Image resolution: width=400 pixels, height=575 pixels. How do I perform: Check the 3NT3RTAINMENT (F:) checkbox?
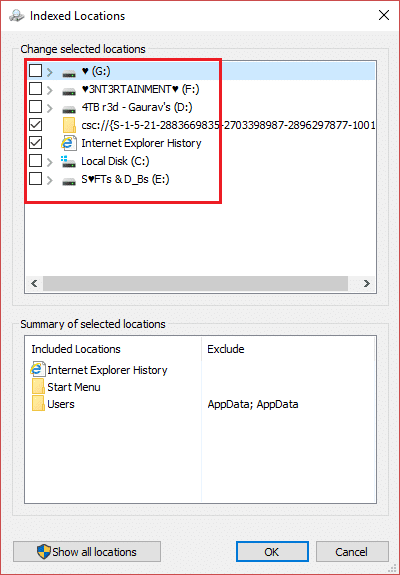pyautogui.click(x=36, y=88)
